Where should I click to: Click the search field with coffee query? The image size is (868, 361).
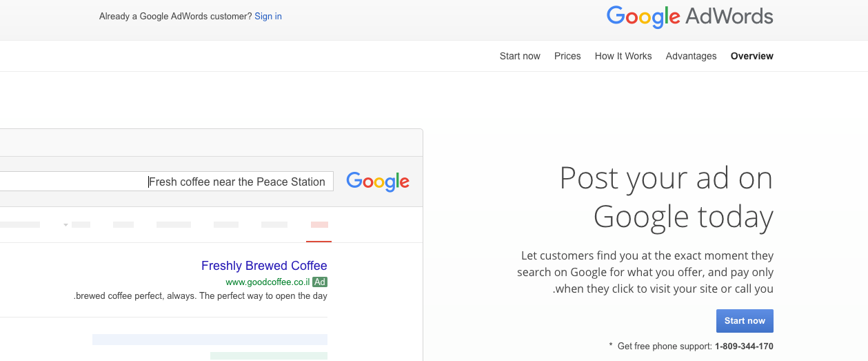pos(166,182)
